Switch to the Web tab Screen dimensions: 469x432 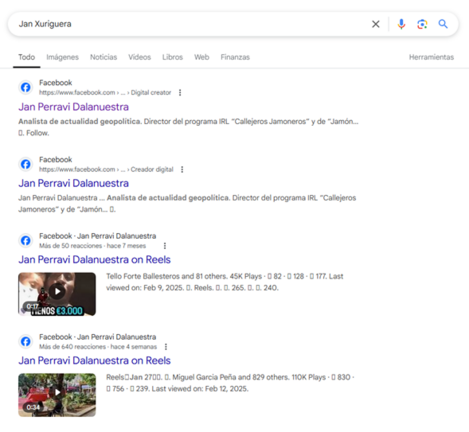pyautogui.click(x=202, y=57)
